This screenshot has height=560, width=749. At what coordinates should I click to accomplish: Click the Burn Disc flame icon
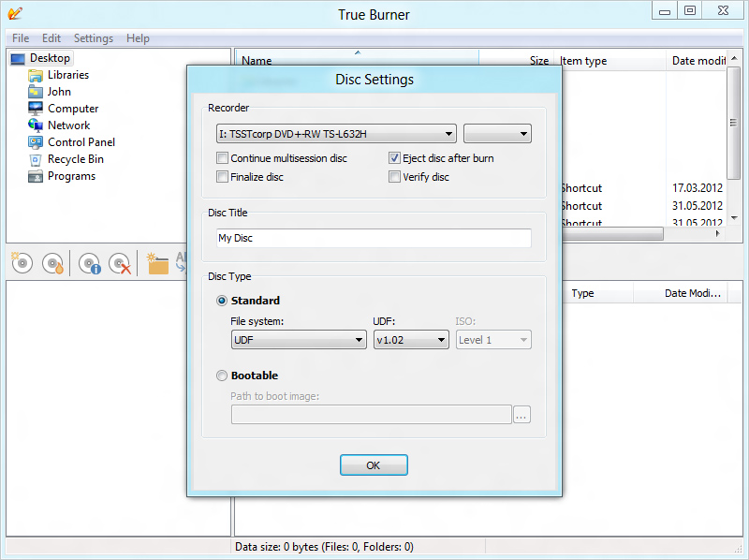click(53, 263)
